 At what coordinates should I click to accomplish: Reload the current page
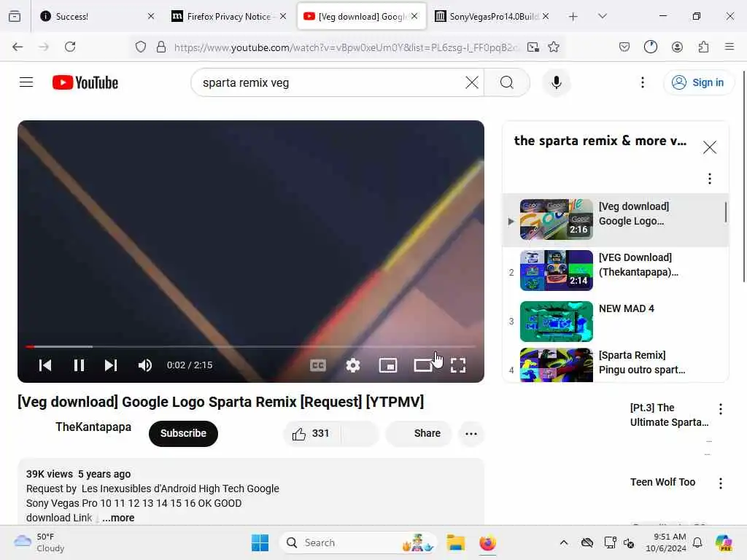(x=70, y=47)
